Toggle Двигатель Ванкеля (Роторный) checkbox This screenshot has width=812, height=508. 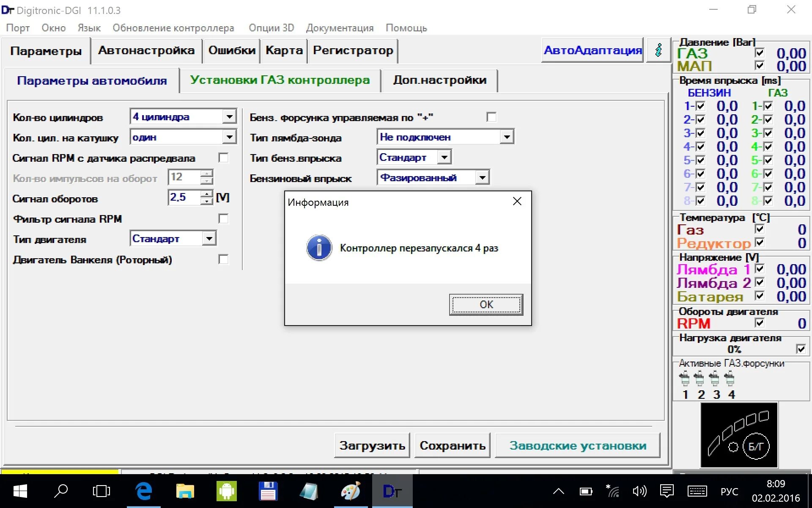click(223, 260)
